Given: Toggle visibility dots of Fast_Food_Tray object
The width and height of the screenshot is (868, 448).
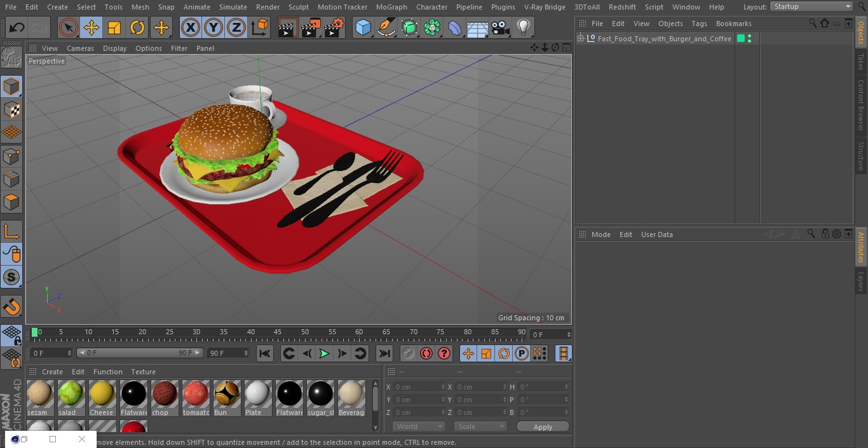Looking at the screenshot, I should click(750, 39).
